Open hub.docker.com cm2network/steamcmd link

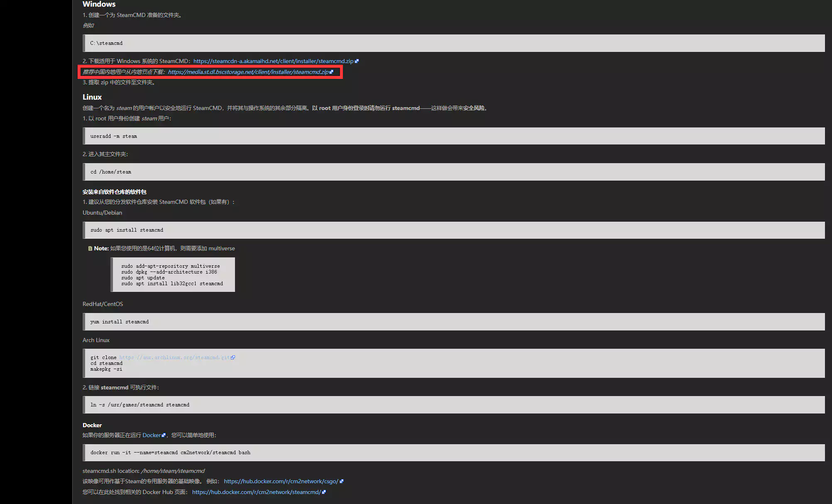click(256, 492)
